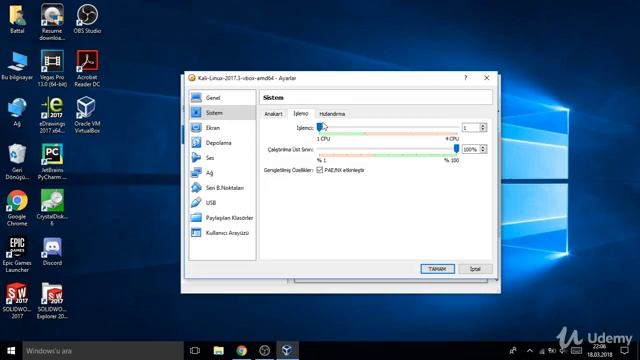The width and height of the screenshot is (640, 360).
Task: Select Google Chrome desktop icon
Action: tap(17, 208)
